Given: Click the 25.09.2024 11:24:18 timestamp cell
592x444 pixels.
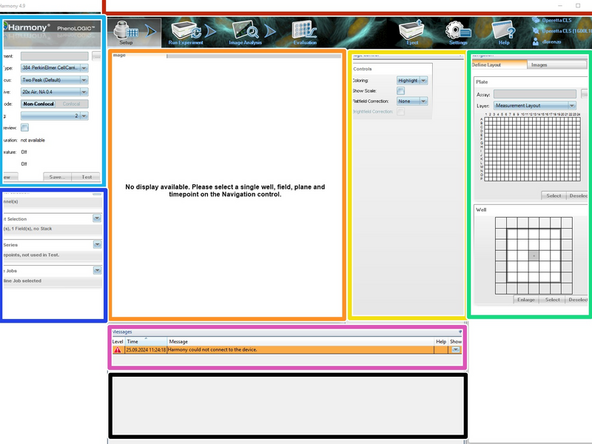Looking at the screenshot, I should point(146,350).
